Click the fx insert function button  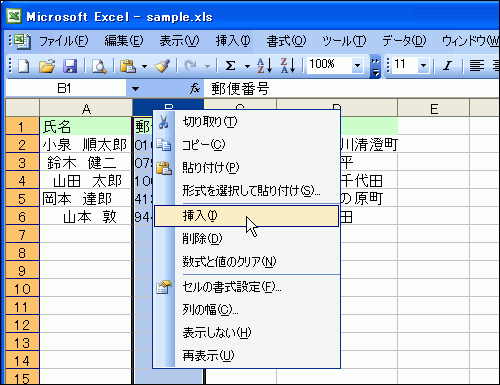click(x=195, y=89)
